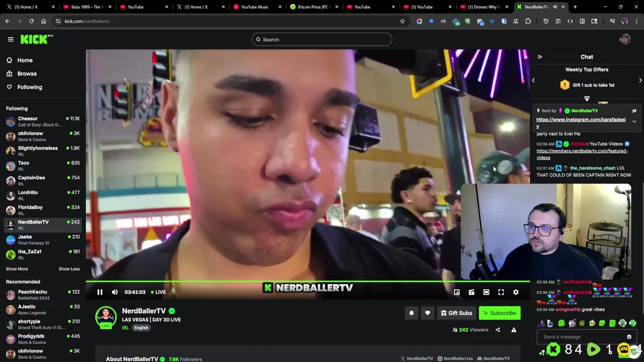Screen dimensions: 644x362
Task: Open Chrome three-dot menu
Action: [x=636, y=21]
